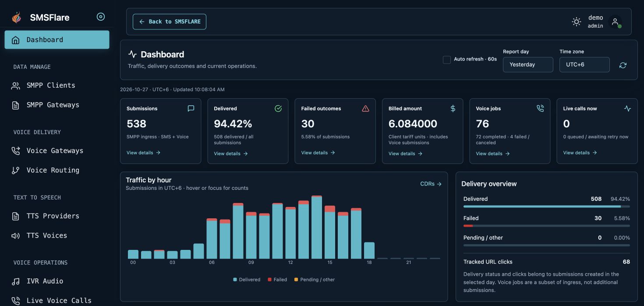Click the Failed legend color swatch
Image resolution: width=644 pixels, height=306 pixels.
[270, 280]
